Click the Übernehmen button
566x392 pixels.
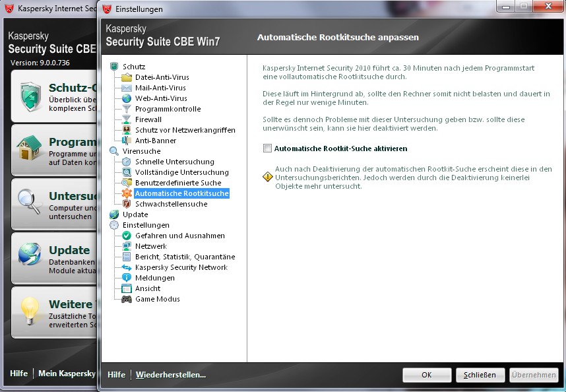534,375
